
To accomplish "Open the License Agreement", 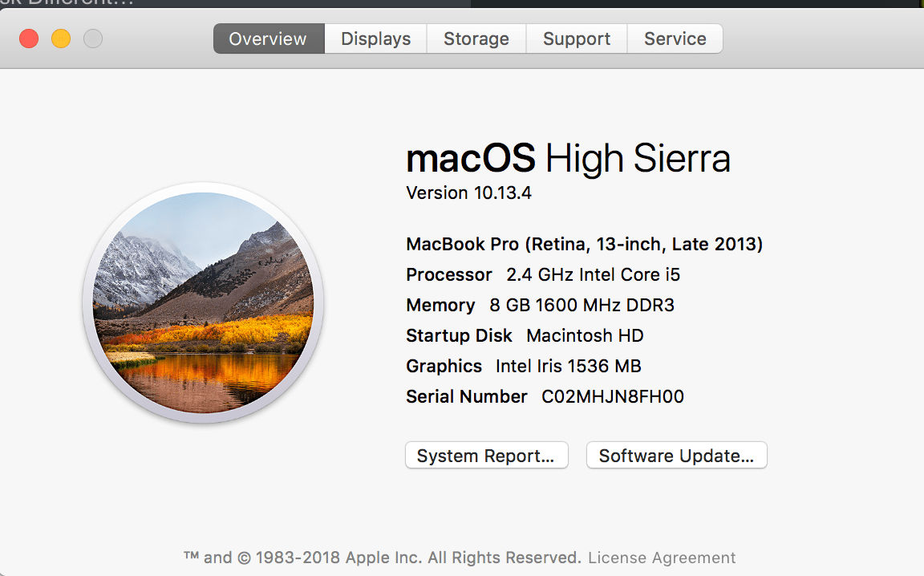I will (661, 557).
